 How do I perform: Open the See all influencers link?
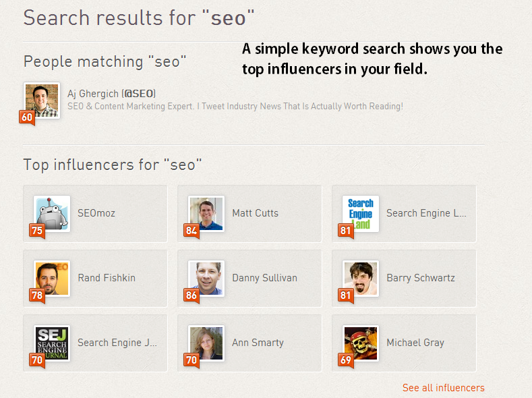pyautogui.click(x=443, y=387)
